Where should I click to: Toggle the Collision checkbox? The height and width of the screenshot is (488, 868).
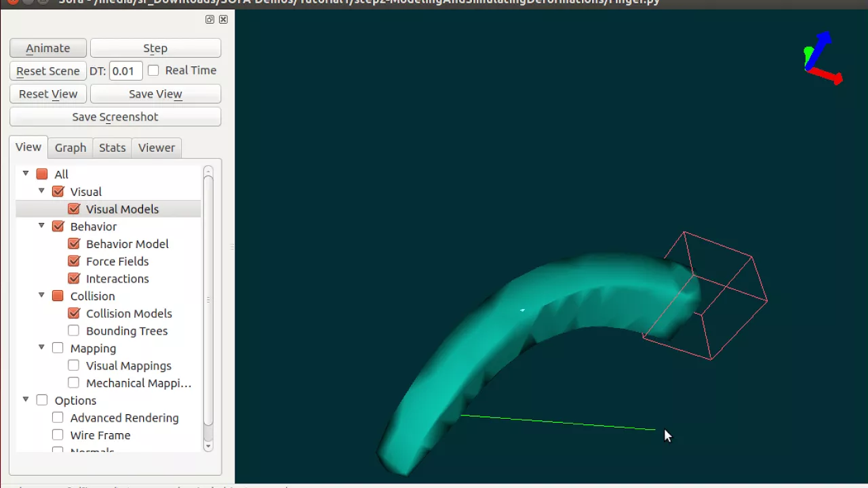[58, 296]
